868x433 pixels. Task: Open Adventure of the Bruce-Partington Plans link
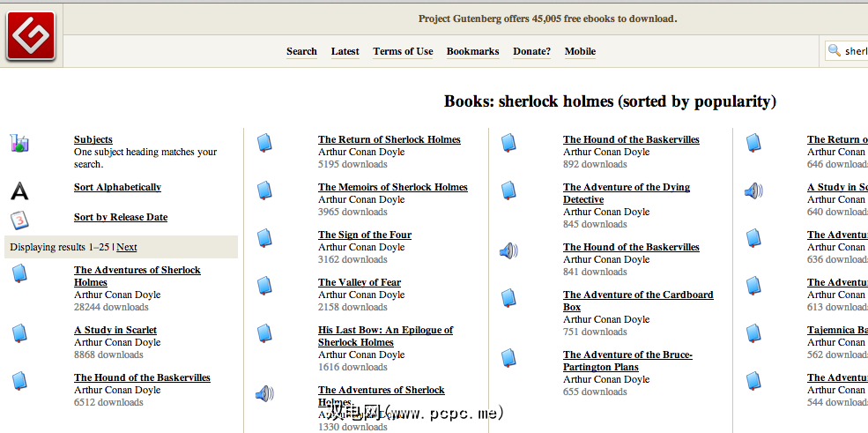(x=627, y=361)
